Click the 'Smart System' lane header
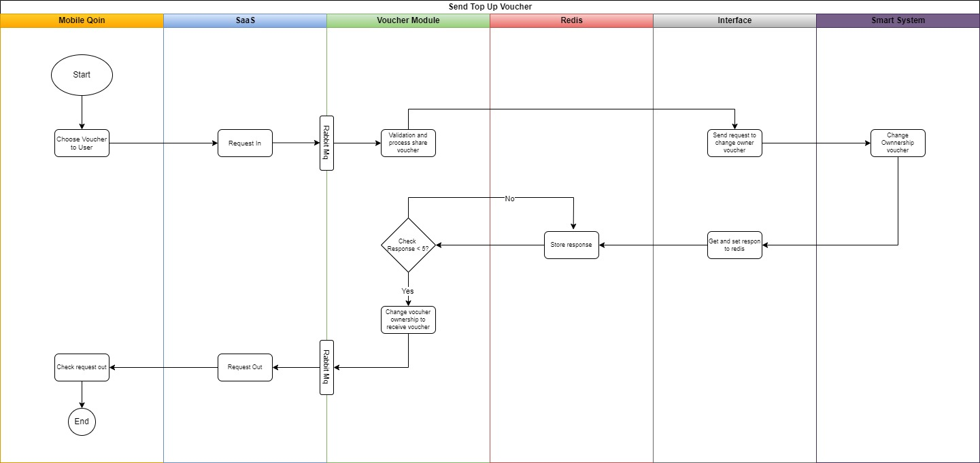The width and height of the screenshot is (980, 463). [898, 20]
